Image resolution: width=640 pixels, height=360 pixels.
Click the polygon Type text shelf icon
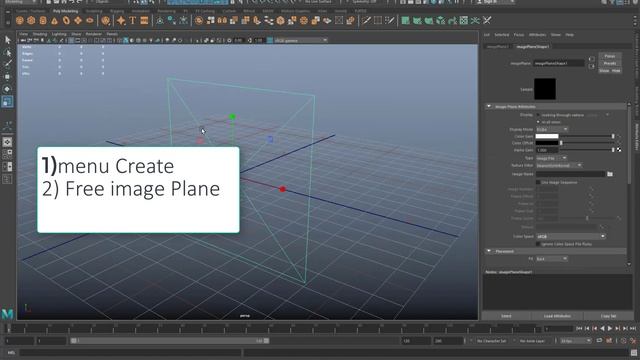coord(133,20)
